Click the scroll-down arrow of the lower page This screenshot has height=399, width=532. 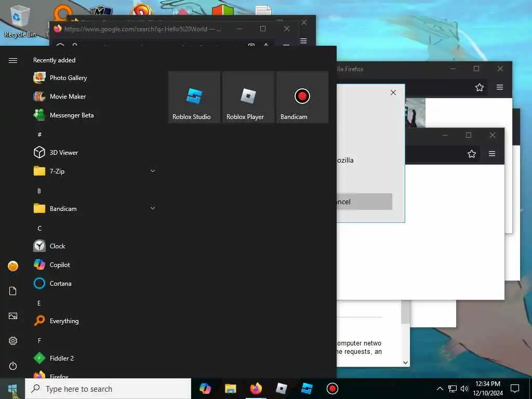pos(405,362)
